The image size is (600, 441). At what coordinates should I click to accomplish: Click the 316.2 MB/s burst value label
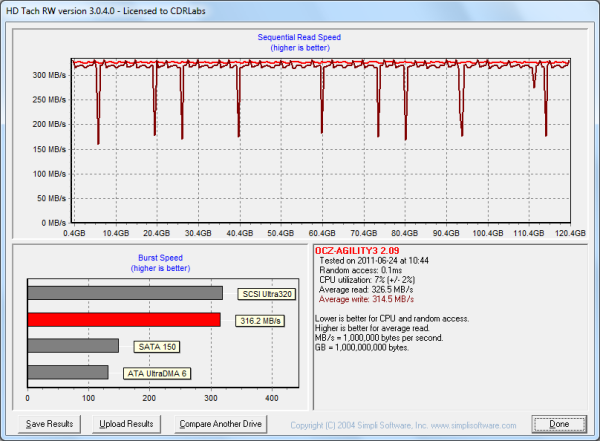pos(260,320)
